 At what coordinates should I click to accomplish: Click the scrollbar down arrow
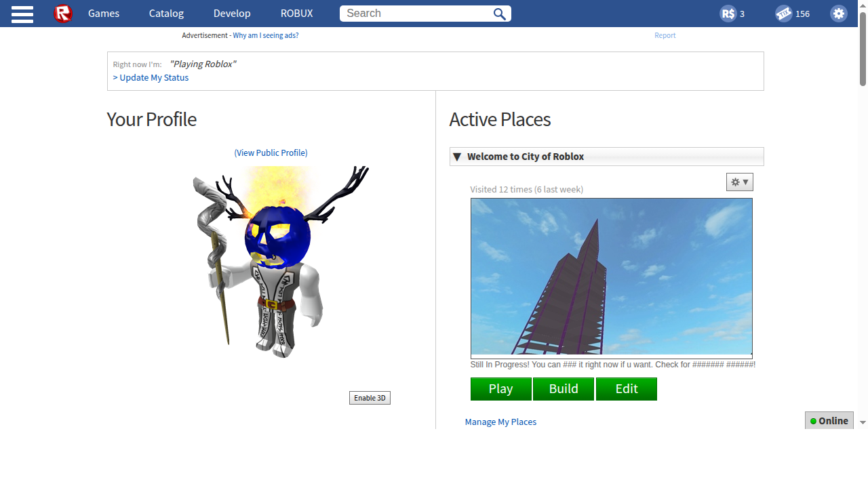(863, 422)
